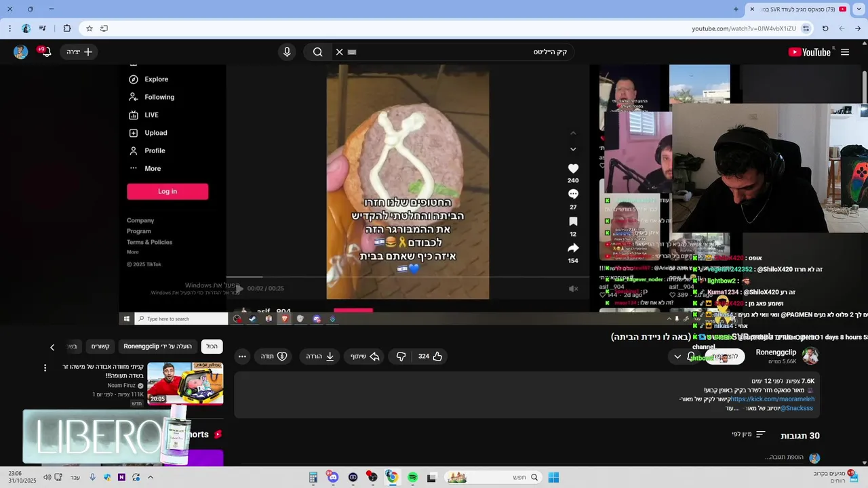The width and height of the screenshot is (868, 488).
Task: Send Thanks to the creator
Action: pos(274,356)
